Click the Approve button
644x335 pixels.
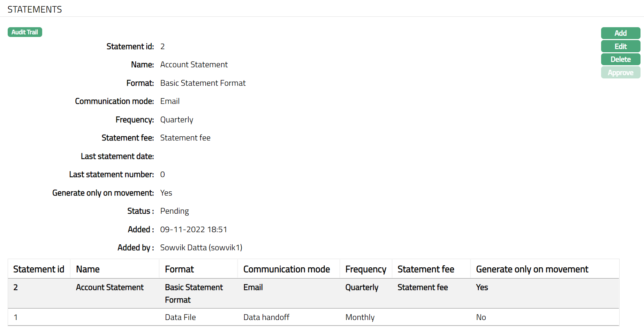point(620,73)
